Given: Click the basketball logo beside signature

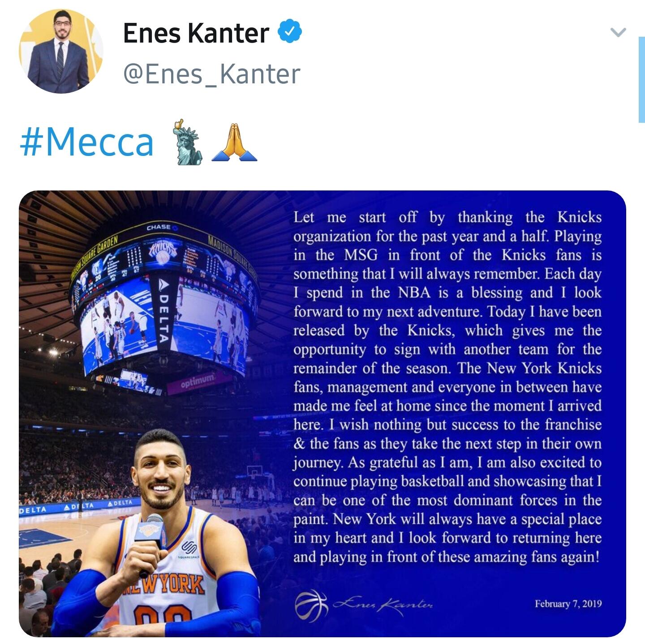Looking at the screenshot, I should coord(311,605).
